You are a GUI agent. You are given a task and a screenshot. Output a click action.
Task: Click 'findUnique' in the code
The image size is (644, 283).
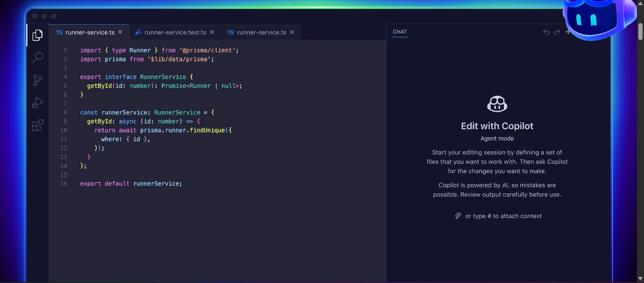pos(207,130)
